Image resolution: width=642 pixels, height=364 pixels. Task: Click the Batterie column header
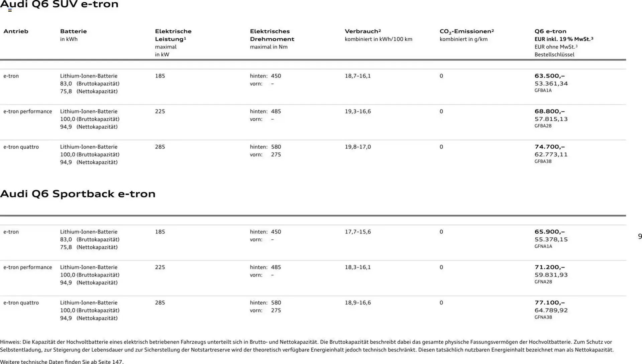click(x=73, y=31)
